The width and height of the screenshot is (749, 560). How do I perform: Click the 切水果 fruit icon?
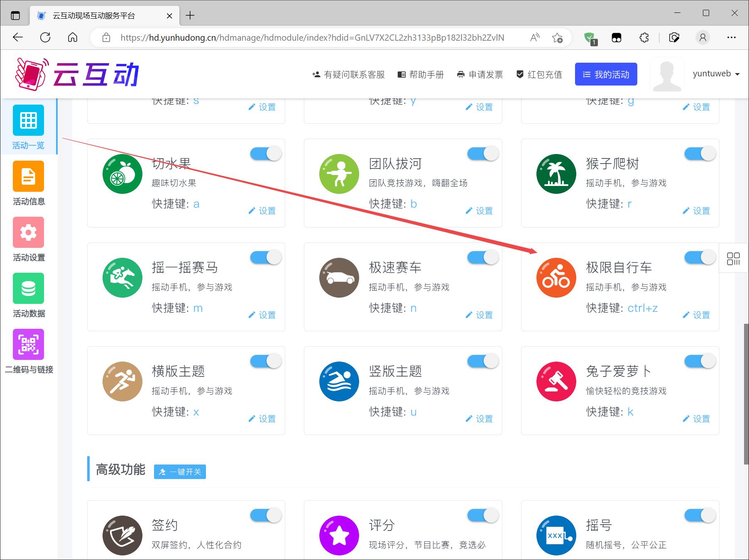[122, 174]
